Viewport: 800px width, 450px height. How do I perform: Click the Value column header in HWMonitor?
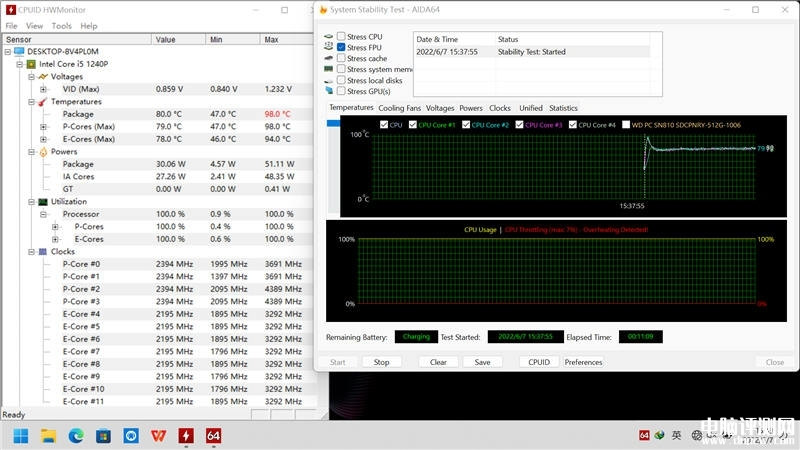pyautogui.click(x=178, y=39)
